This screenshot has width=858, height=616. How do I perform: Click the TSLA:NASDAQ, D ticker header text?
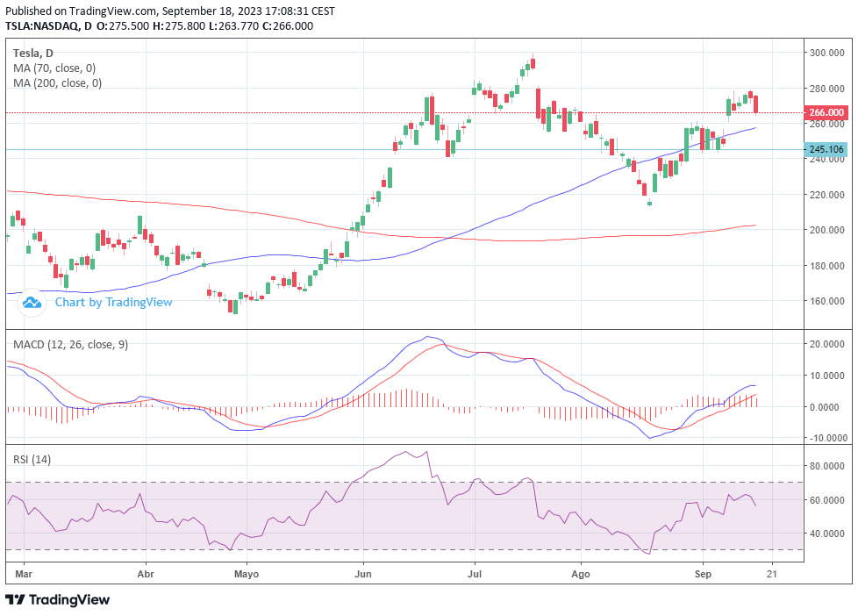[x=48, y=26]
